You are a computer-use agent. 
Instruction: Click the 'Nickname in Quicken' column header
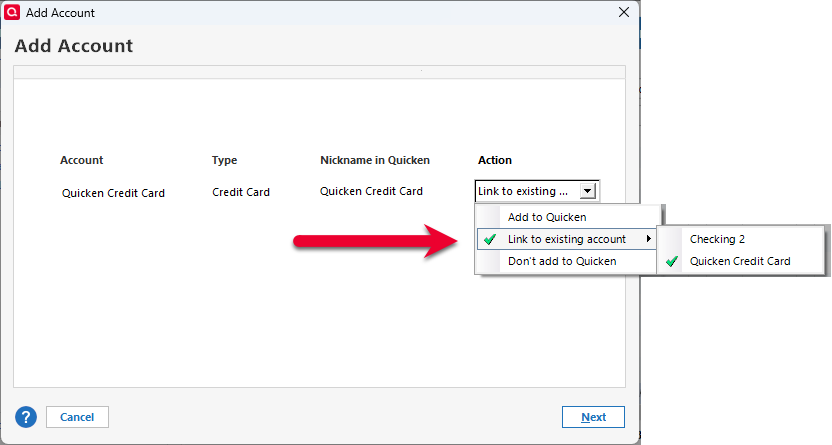[375, 160]
